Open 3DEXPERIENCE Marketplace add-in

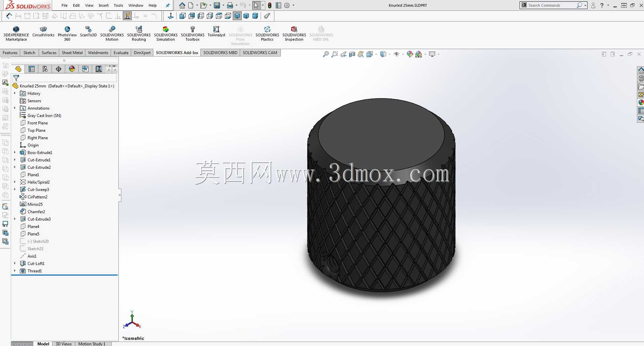pyautogui.click(x=16, y=34)
